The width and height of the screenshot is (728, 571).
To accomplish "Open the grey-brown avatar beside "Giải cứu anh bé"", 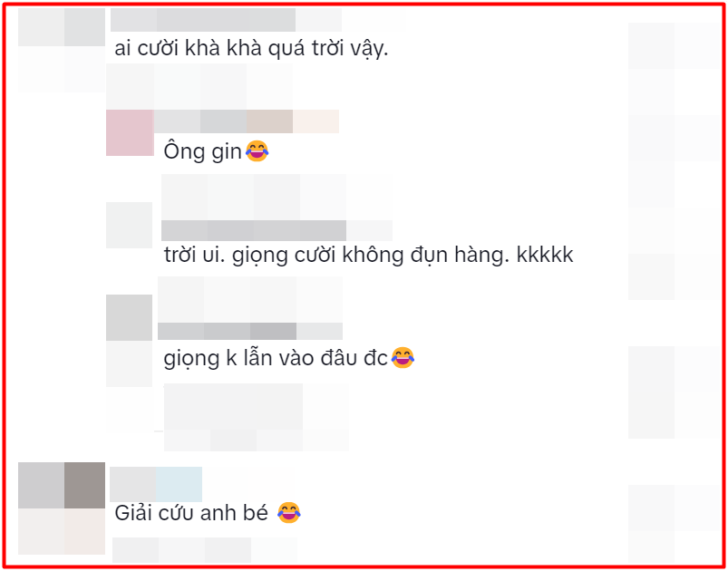I will [x=62, y=508].
